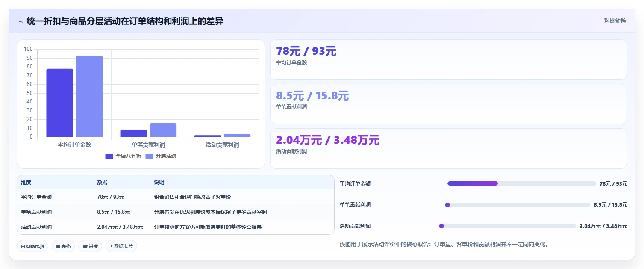Click the 2.04万元 / 3.48万元 data card
The image size is (644, 269).
pos(448,149)
